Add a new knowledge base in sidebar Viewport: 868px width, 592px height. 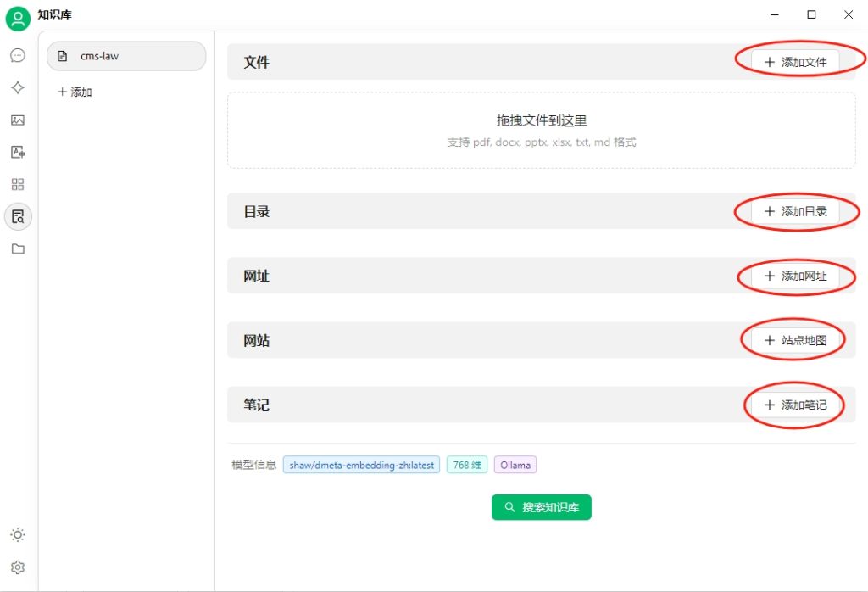point(75,92)
